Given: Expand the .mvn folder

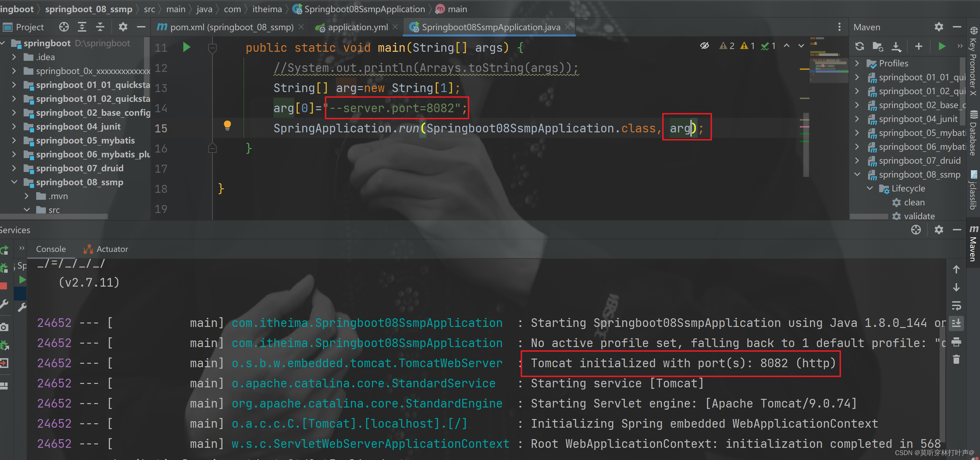Looking at the screenshot, I should point(26,196).
